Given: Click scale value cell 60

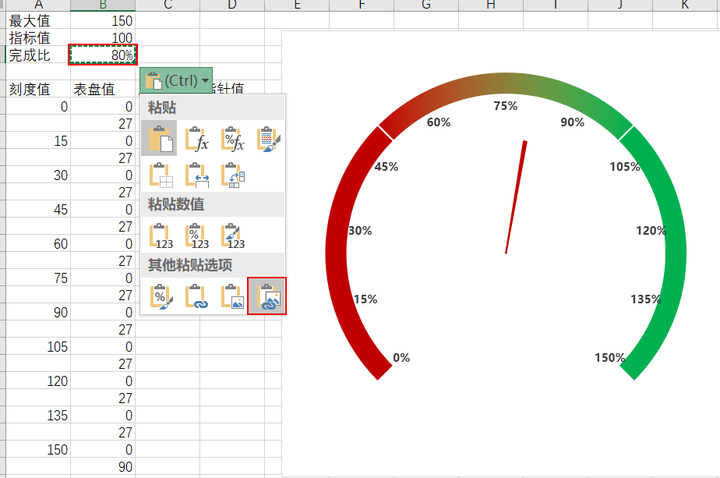Looking at the screenshot, I should (x=38, y=243).
